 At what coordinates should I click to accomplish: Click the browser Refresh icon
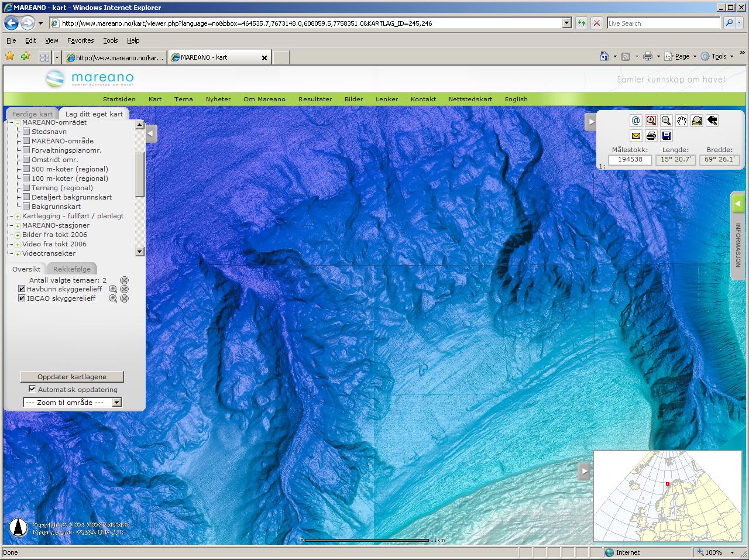[x=581, y=23]
